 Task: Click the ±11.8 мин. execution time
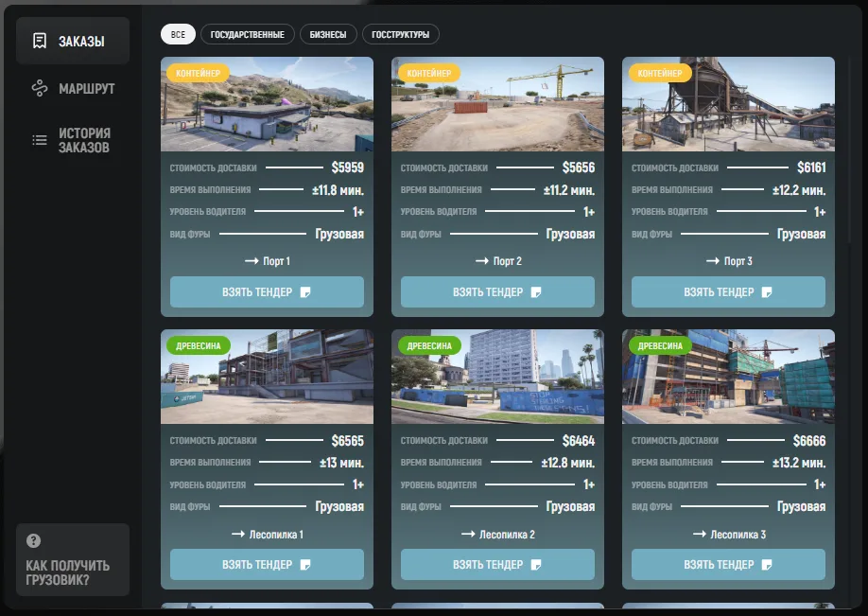[338, 190]
